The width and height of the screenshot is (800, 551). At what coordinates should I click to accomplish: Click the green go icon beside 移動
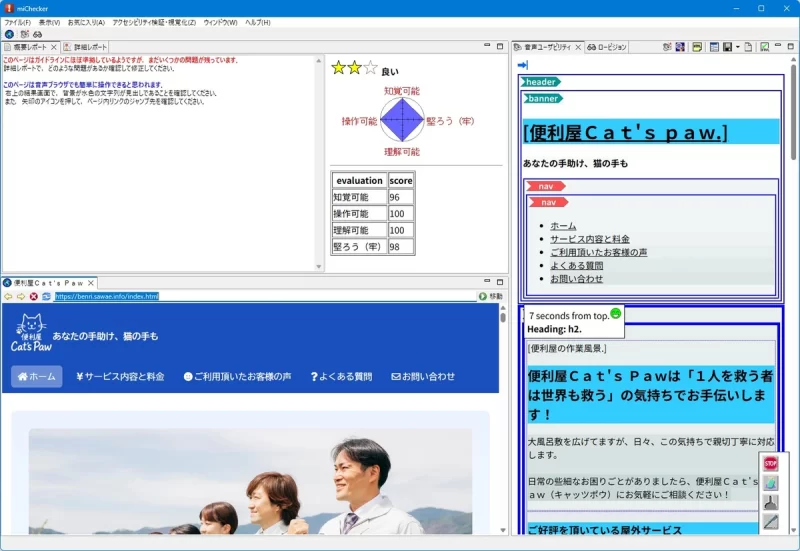click(483, 296)
